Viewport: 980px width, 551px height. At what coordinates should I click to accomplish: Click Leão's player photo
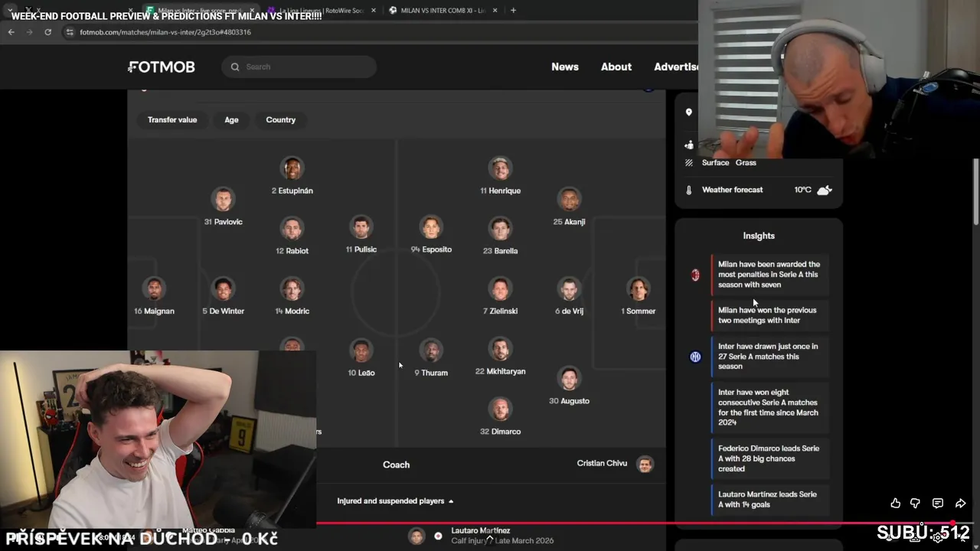pyautogui.click(x=361, y=350)
